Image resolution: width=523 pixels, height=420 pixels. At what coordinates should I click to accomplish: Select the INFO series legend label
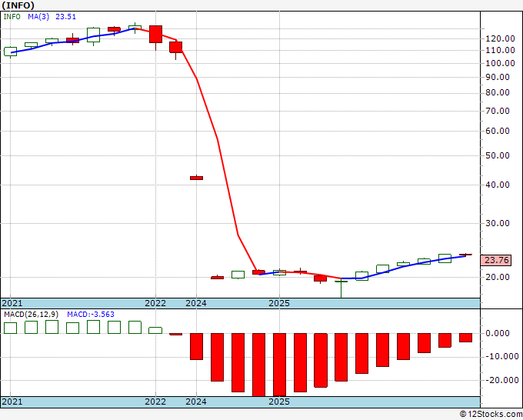(x=12, y=17)
